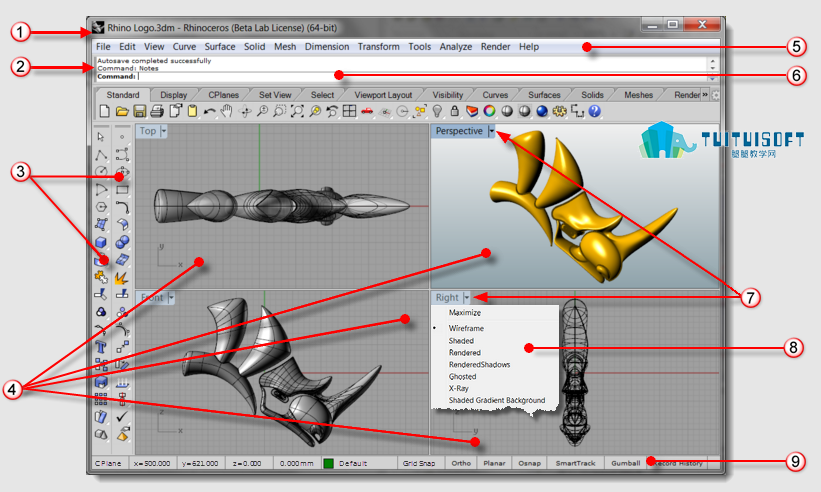Image resolution: width=821 pixels, height=492 pixels.
Task: Click Maximize in the viewport menu
Action: [464, 312]
